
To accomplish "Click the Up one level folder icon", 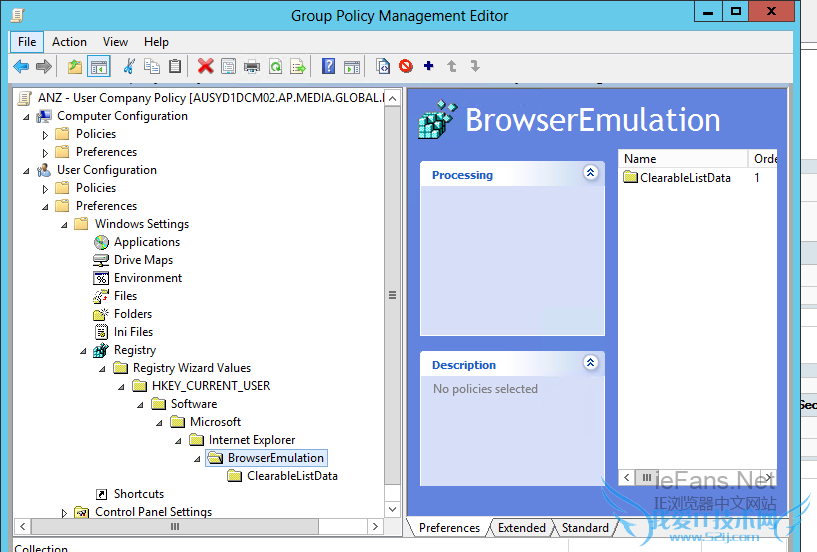I will point(75,66).
